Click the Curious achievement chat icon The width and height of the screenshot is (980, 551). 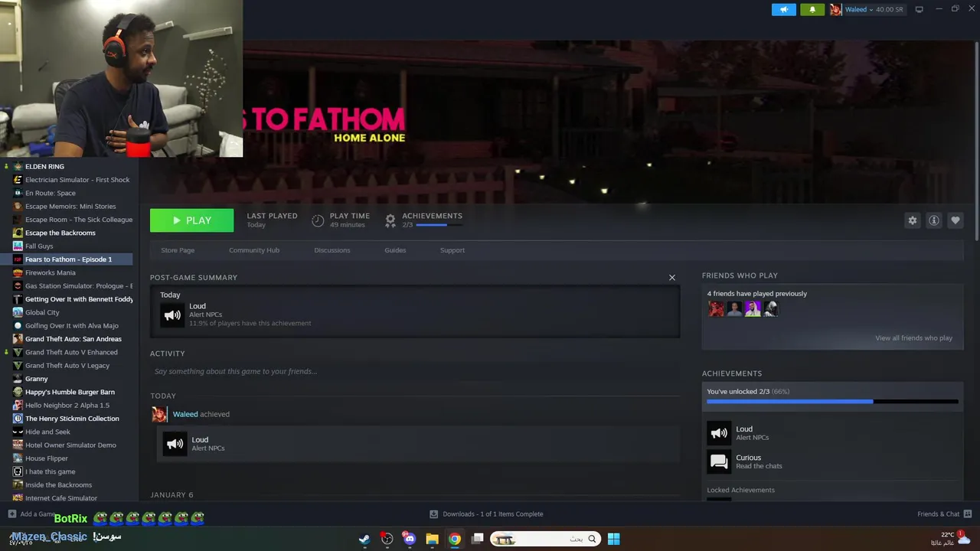point(719,461)
